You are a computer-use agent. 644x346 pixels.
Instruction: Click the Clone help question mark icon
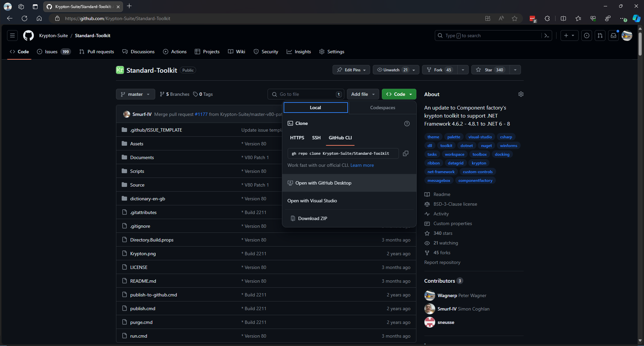[x=407, y=124]
